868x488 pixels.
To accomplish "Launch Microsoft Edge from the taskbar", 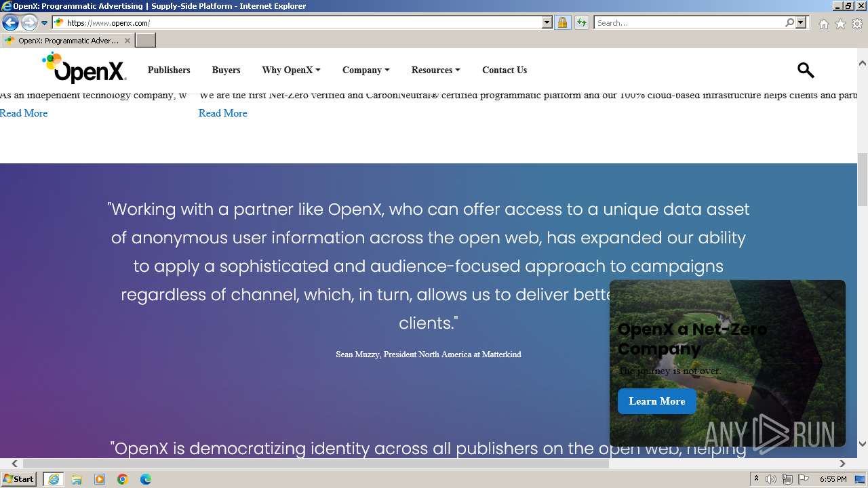I will (146, 479).
